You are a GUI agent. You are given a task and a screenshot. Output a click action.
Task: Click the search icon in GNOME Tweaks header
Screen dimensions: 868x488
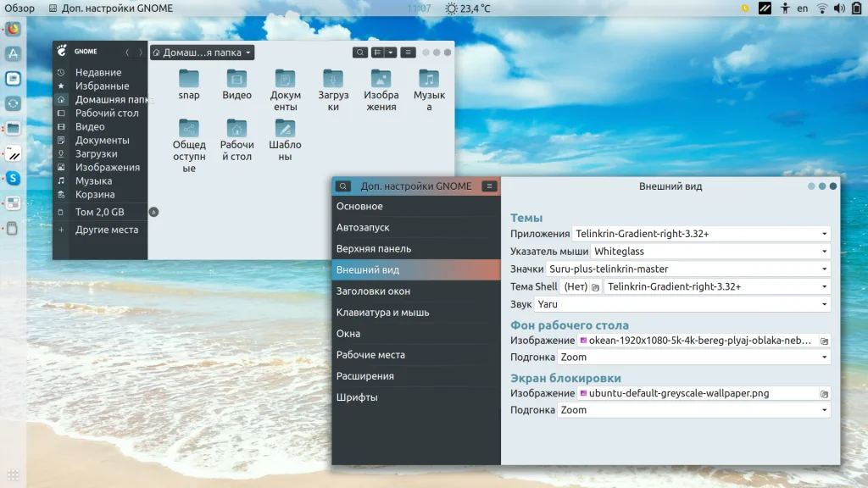[x=342, y=186]
